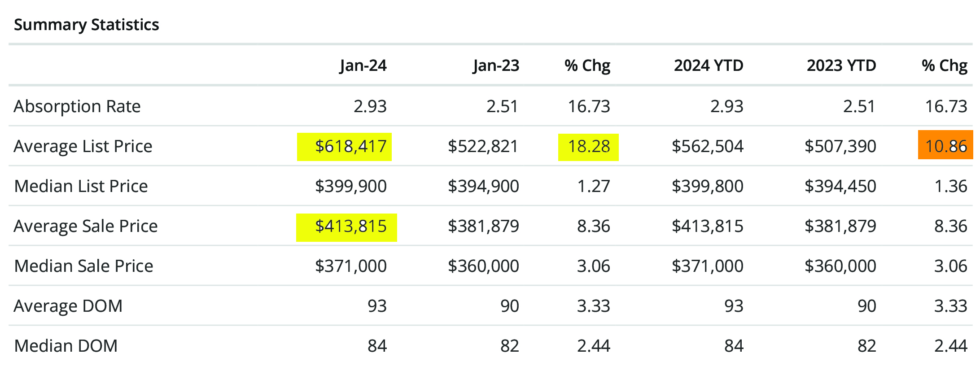Select the Average List Price row label
Viewport: 980px width, 384px height.
[x=83, y=146]
